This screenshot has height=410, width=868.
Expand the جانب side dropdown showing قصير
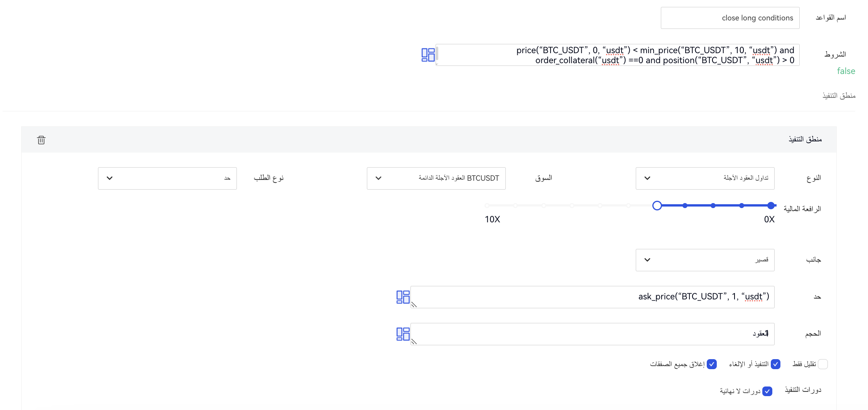[705, 260]
